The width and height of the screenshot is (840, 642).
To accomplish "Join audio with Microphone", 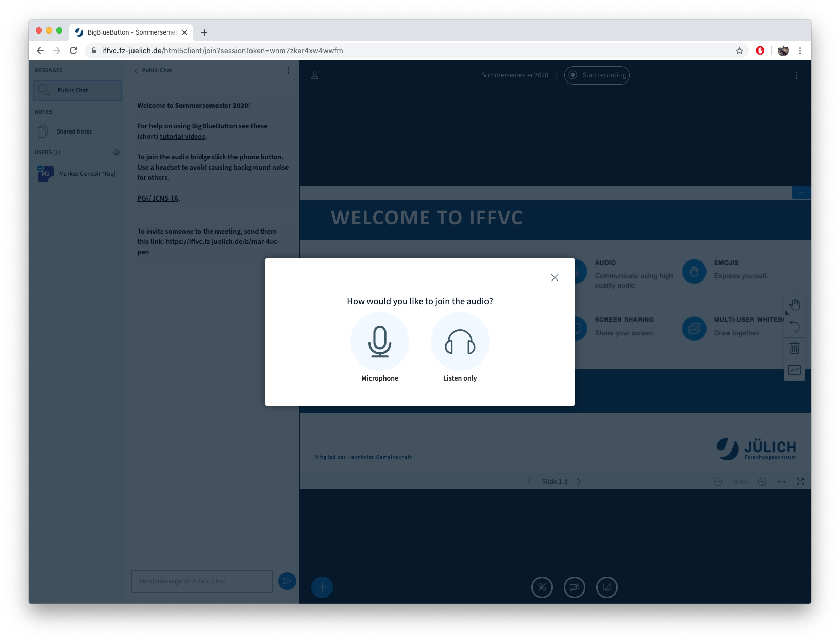I will pos(380,341).
